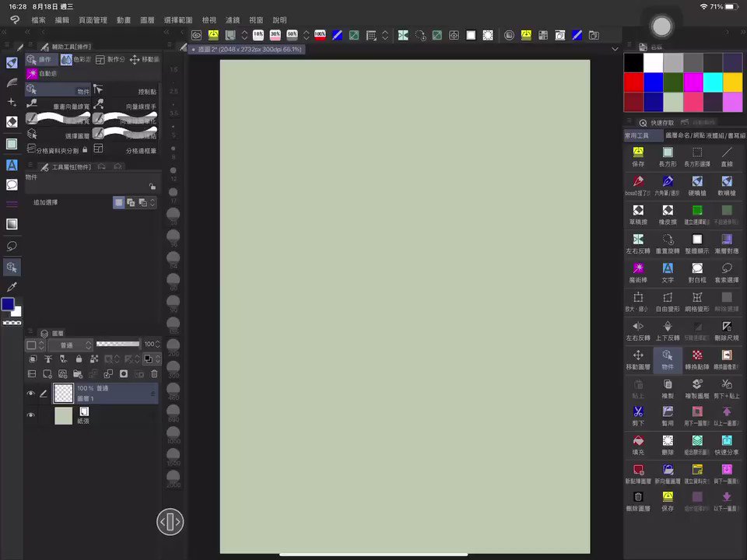747x560 pixels.
Task: Click 直線 straight line in quick access
Action: (727, 156)
